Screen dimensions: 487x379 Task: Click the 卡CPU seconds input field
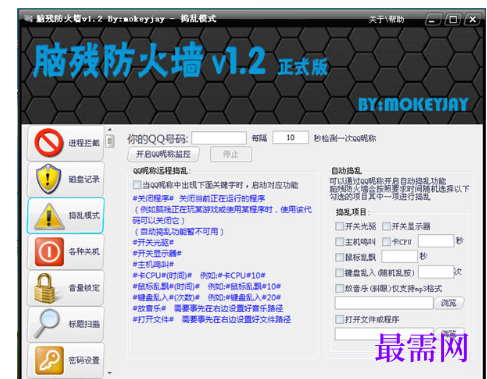click(x=436, y=241)
